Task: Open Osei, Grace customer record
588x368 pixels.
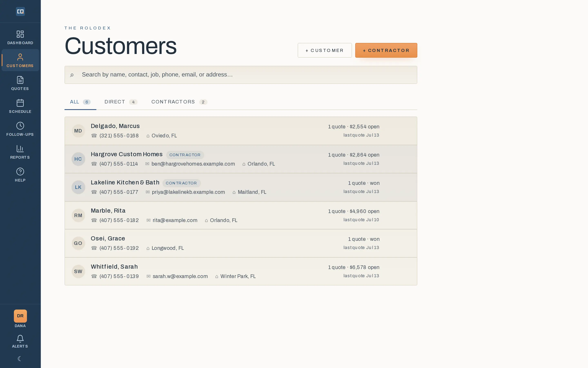Action: pos(241,243)
